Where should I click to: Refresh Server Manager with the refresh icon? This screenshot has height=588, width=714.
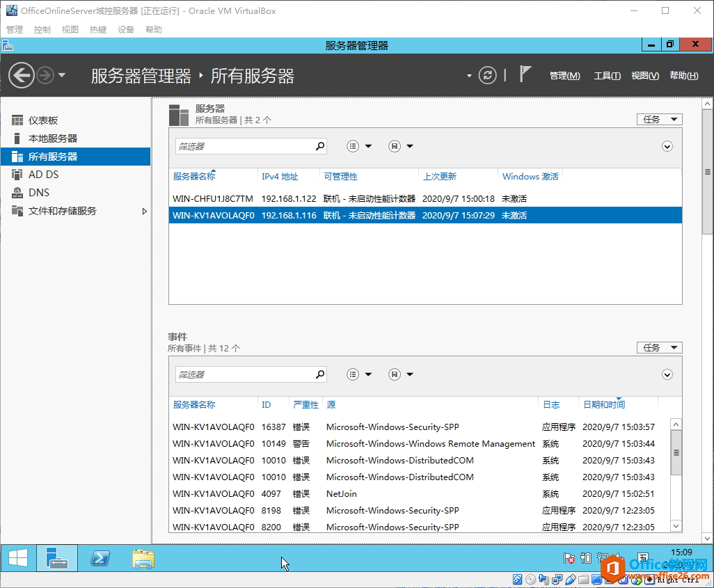tap(486, 76)
